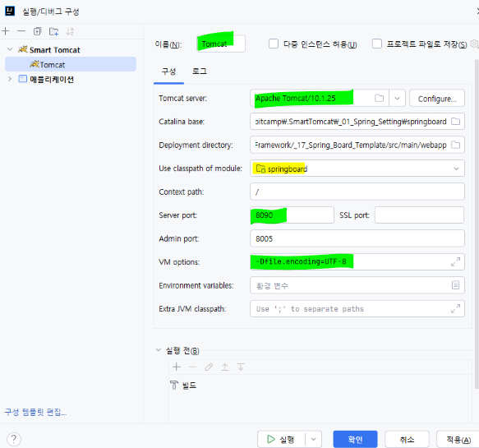This screenshot has width=479, height=448.
Task: Expand the VM options field
Action: pyautogui.click(x=455, y=261)
